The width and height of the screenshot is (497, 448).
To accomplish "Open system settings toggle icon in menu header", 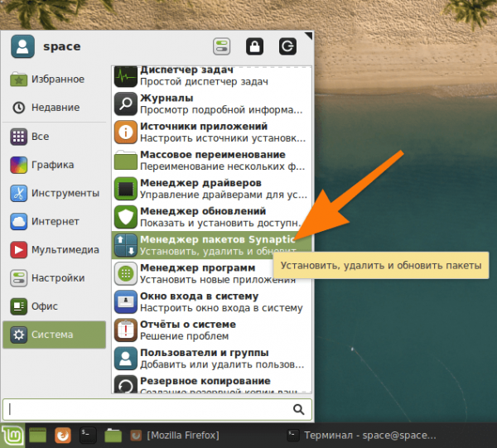I will click(221, 46).
